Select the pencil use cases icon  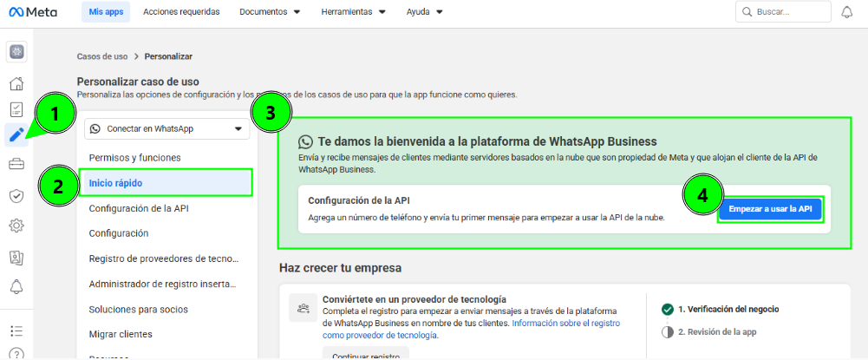pos(16,135)
